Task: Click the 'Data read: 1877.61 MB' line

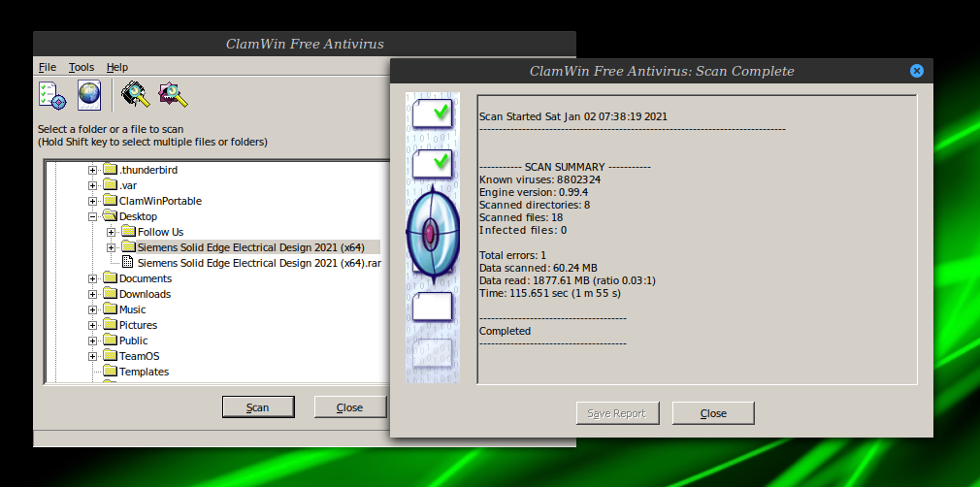Action: click(x=568, y=280)
